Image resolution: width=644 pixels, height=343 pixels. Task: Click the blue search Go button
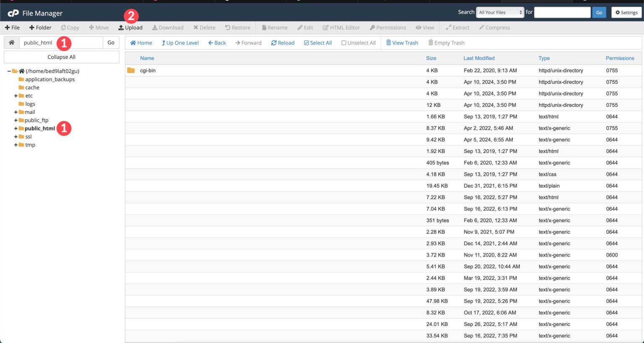[x=599, y=13]
